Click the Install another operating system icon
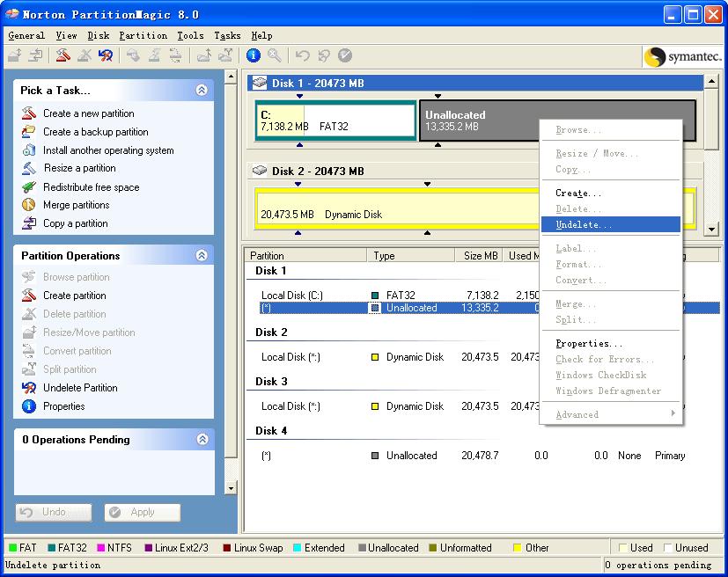This screenshot has height=577, width=728. click(x=29, y=150)
